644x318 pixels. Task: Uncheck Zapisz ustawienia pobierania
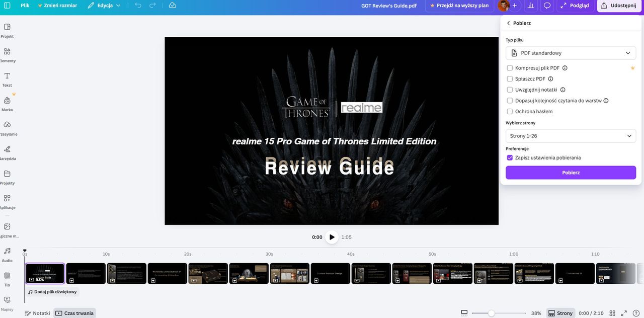pos(510,157)
